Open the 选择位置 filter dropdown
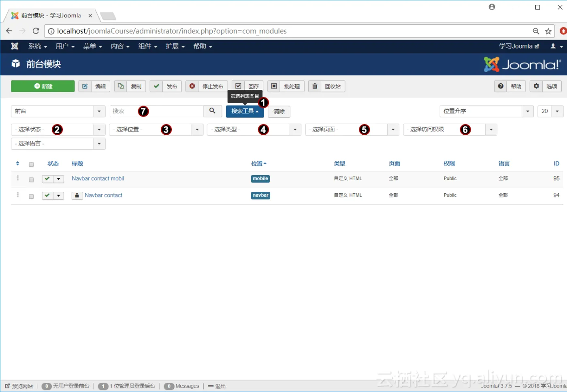The height and width of the screenshot is (392, 567). [156, 129]
